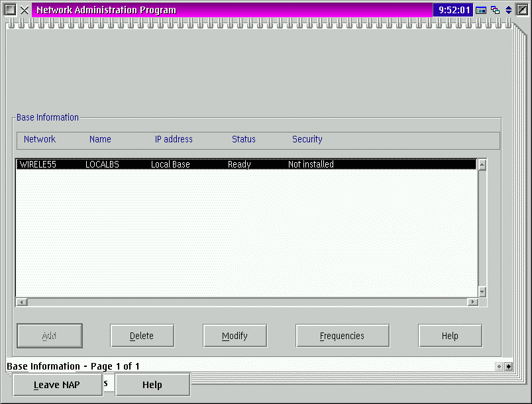Click Modify to edit the base

[235, 336]
